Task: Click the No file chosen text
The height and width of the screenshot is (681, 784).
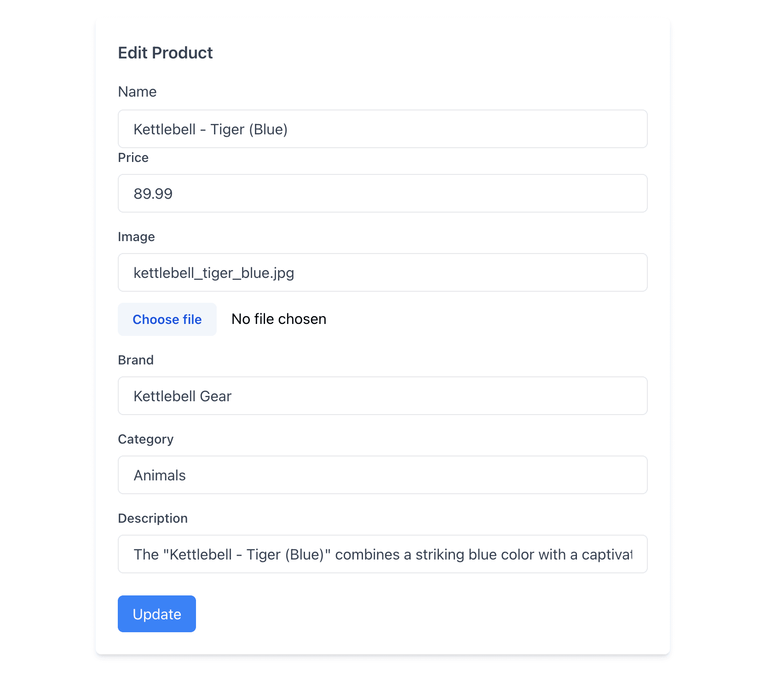Action: click(278, 319)
